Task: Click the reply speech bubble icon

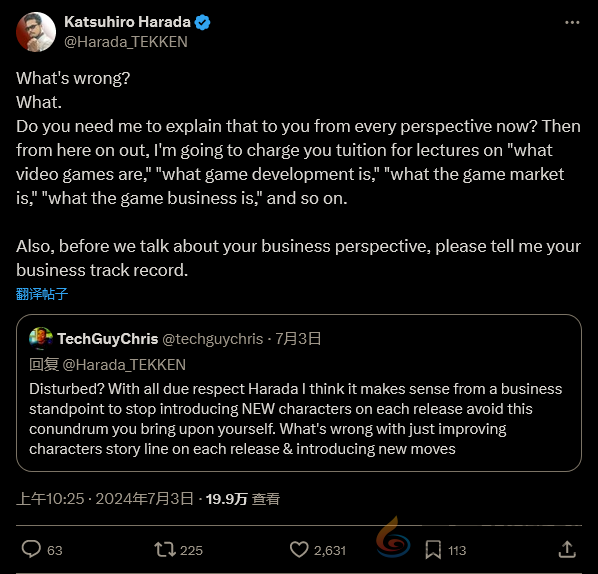Action: (31, 550)
